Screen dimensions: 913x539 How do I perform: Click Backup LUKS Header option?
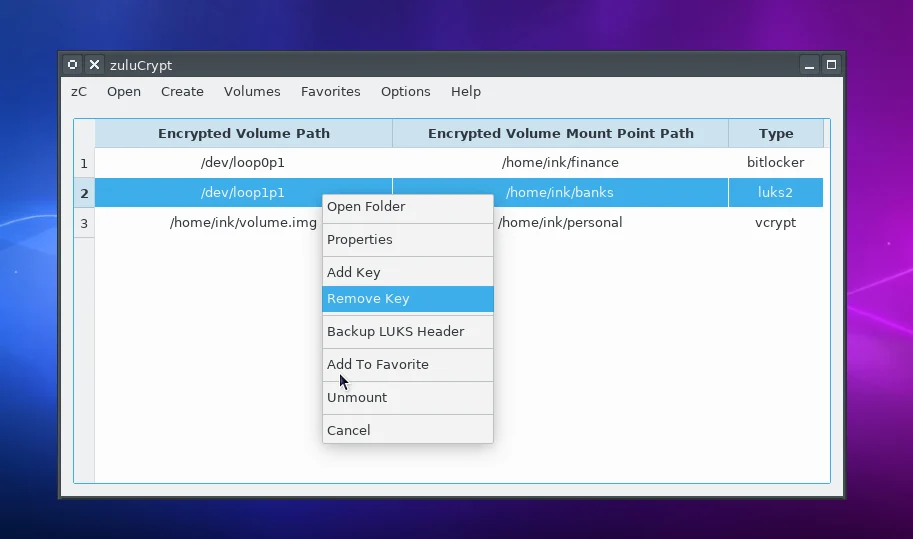tap(395, 332)
